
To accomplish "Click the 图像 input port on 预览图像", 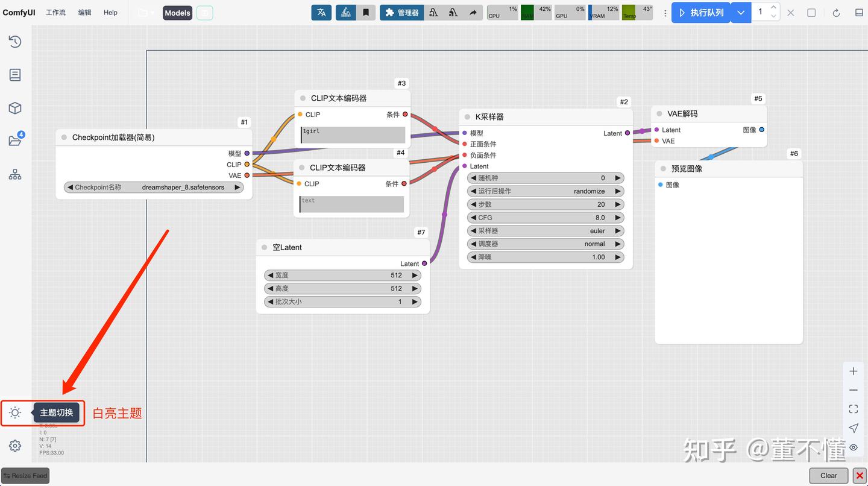I will tap(661, 185).
